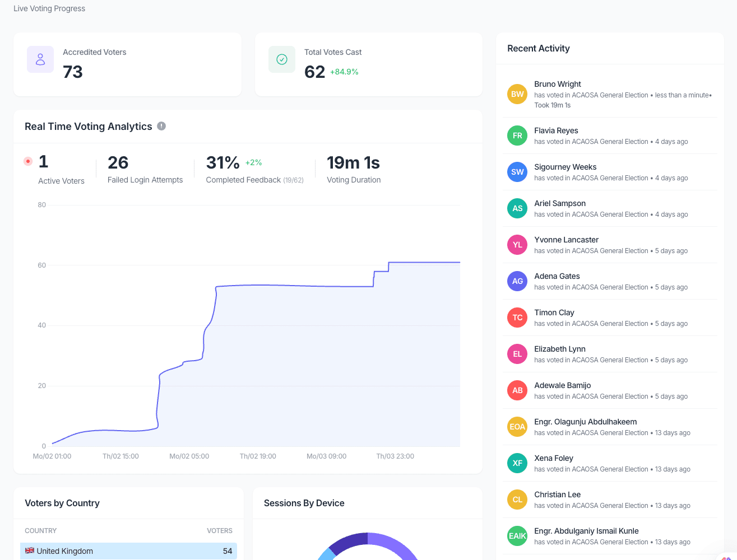Viewport: 737px width, 560px height.
Task: Click the Recent Activity panel header
Action: pos(538,48)
